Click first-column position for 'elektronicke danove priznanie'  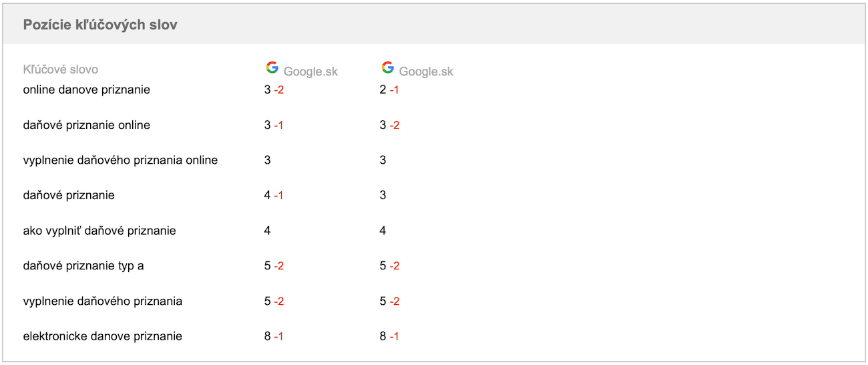tap(274, 336)
